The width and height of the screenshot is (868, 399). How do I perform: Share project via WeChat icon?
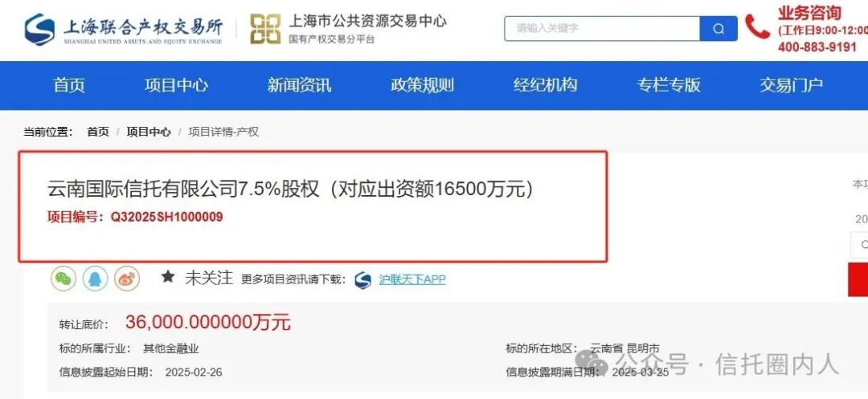tap(63, 278)
